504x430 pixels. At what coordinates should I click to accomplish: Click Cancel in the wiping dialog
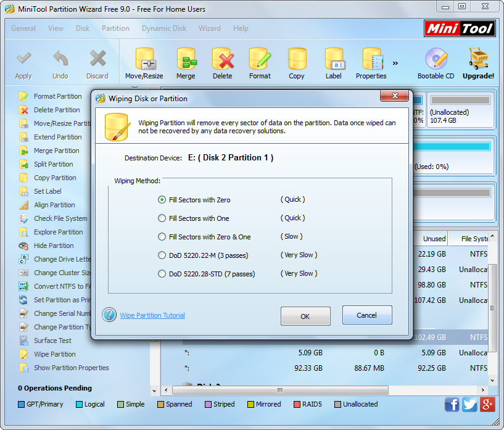pyautogui.click(x=367, y=315)
